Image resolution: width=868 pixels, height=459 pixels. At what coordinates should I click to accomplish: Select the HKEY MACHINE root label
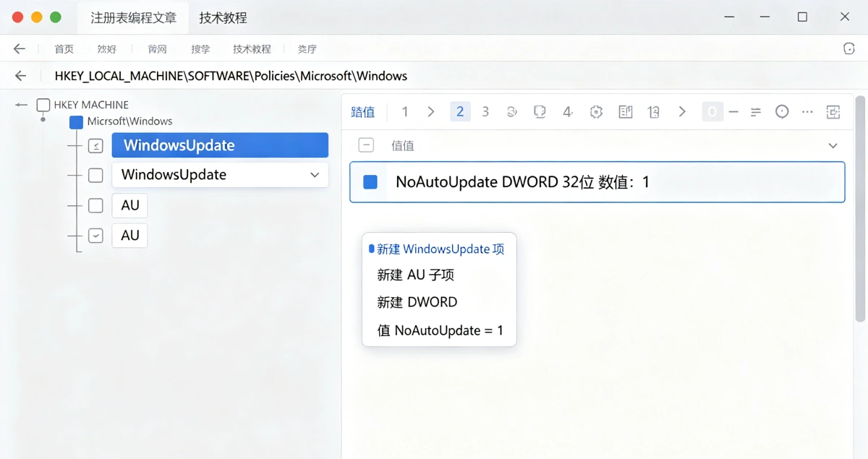tap(91, 105)
